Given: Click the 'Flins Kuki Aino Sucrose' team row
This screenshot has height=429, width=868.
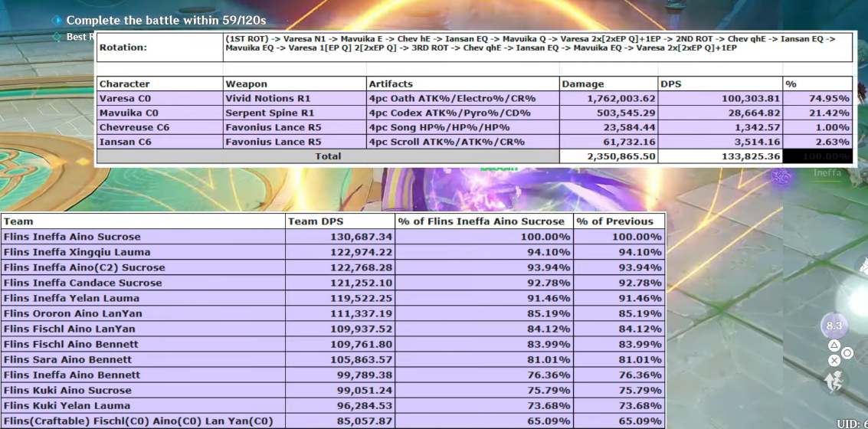Looking at the screenshot, I should pos(332,390).
